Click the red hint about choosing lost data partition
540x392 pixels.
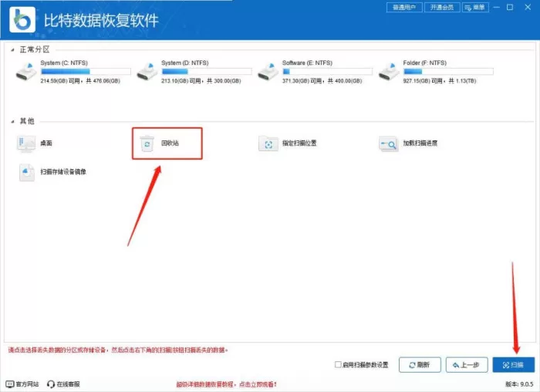tap(118, 350)
